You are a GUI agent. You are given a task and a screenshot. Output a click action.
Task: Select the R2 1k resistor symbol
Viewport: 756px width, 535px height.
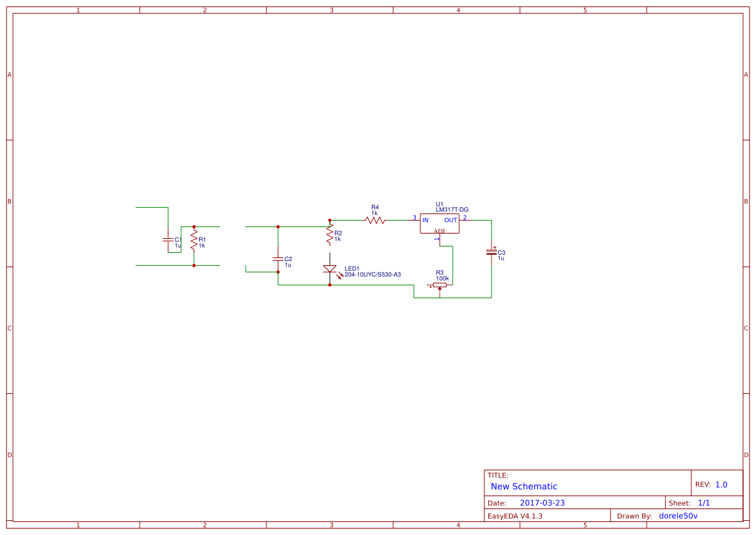pos(330,235)
